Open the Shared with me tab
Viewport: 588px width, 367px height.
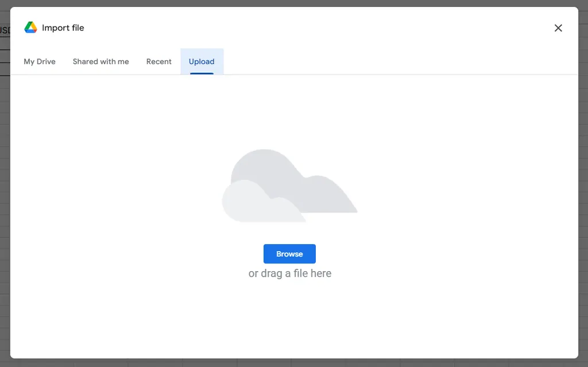coord(100,61)
